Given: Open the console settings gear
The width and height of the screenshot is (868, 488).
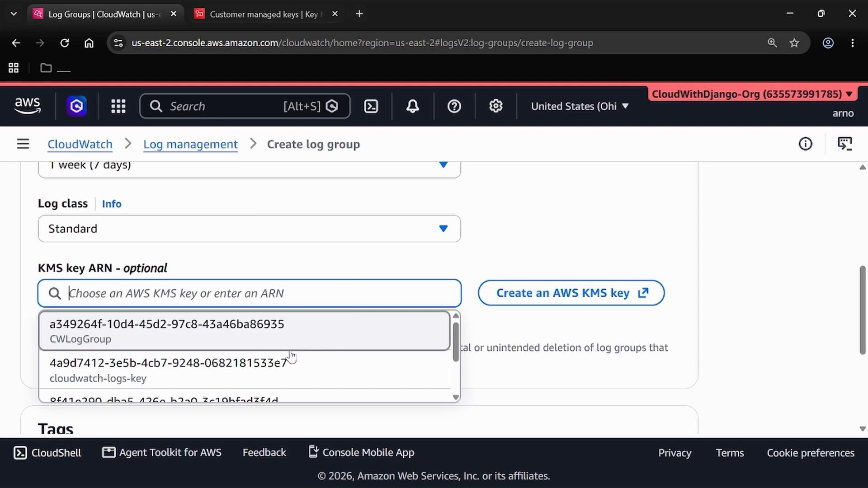Looking at the screenshot, I should coord(496,106).
